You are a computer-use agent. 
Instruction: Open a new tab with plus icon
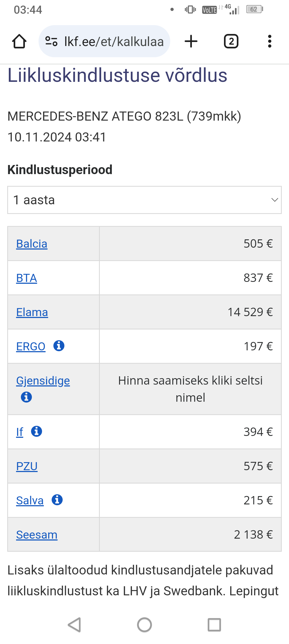pos(191,41)
